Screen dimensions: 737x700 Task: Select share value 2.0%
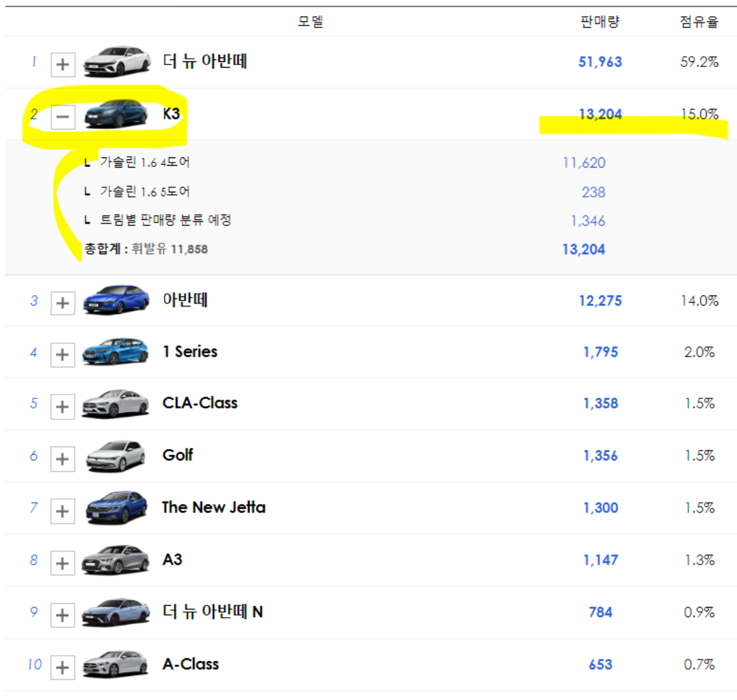click(700, 352)
